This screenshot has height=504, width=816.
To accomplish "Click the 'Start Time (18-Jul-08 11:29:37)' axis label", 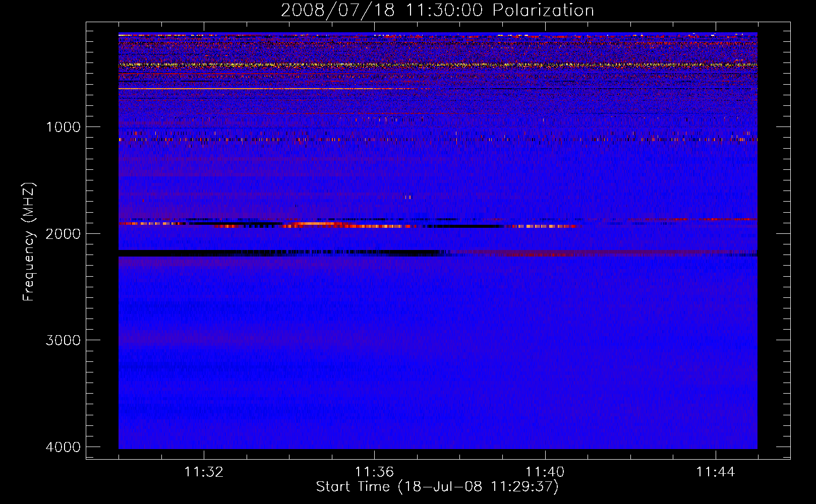I will 437,487.
